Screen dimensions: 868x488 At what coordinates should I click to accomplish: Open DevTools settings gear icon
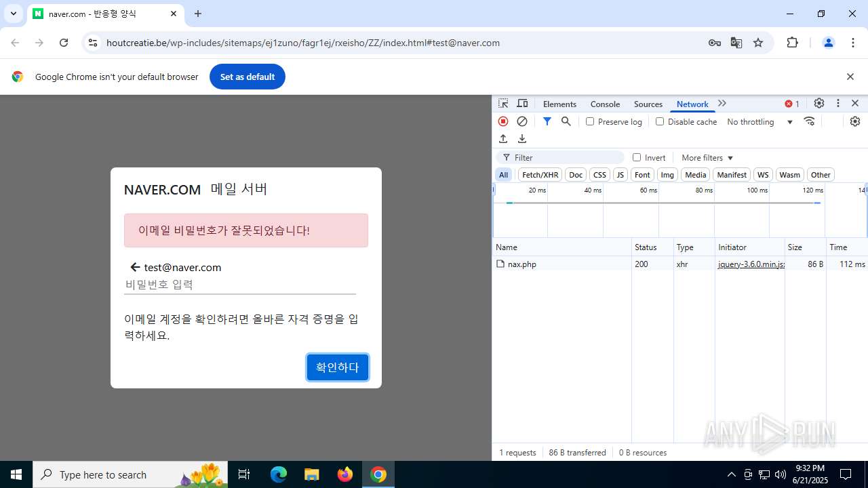819,104
